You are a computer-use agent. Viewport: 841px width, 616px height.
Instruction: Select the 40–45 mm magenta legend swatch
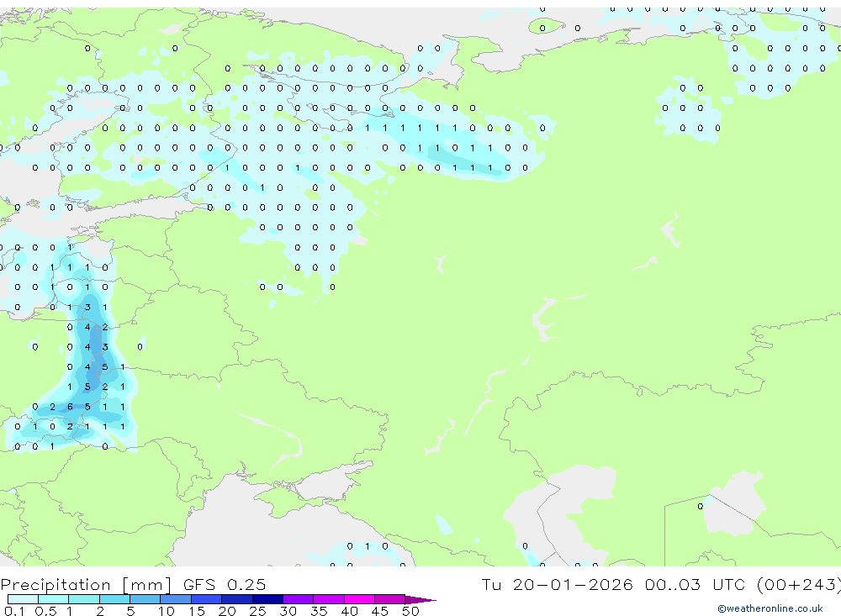(x=359, y=599)
